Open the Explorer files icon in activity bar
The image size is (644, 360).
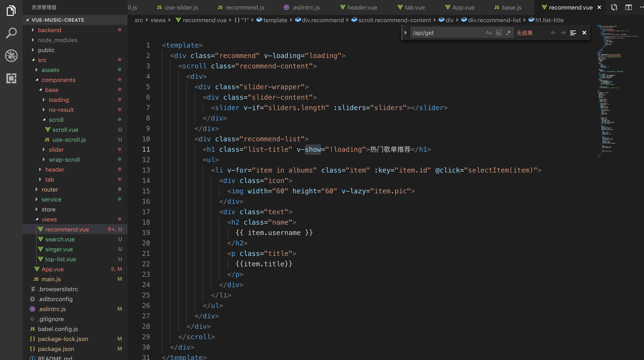[11, 10]
